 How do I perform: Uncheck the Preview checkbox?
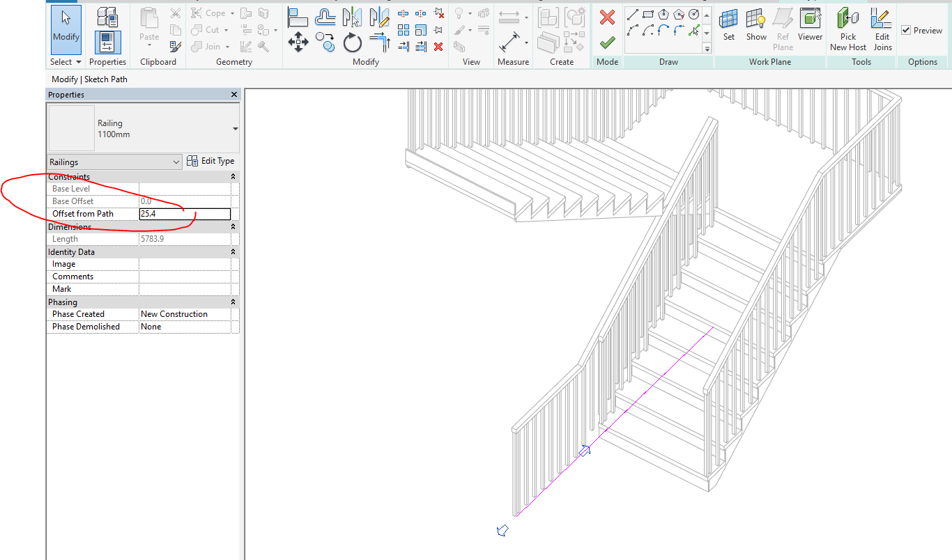[906, 30]
